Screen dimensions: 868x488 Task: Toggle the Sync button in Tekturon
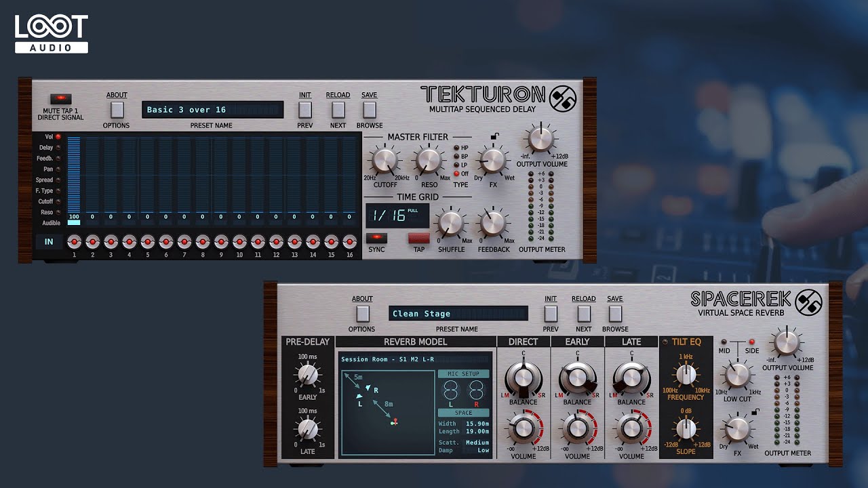pyautogui.click(x=376, y=238)
